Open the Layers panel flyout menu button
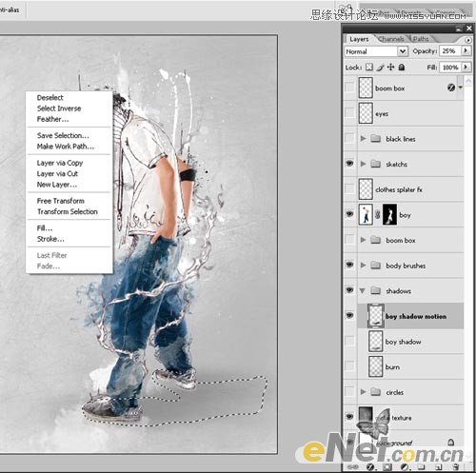 468,40
